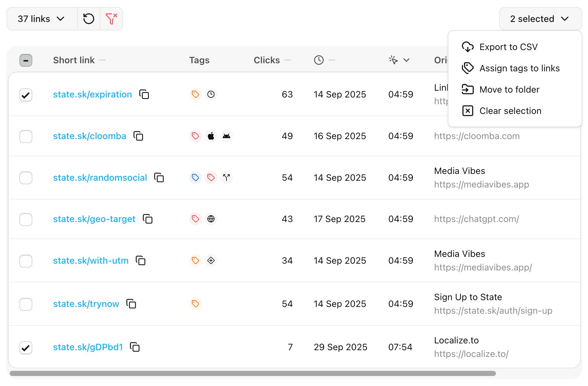Click the UTM parameters icon on state.sk/with-utm
The height and width of the screenshot is (386, 588).
(x=211, y=260)
